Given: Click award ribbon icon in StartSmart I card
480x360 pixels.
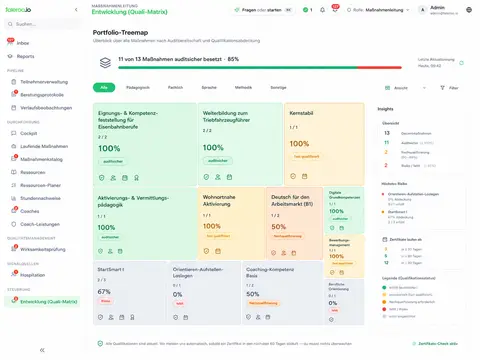Looking at the screenshot, I should pos(132,317).
